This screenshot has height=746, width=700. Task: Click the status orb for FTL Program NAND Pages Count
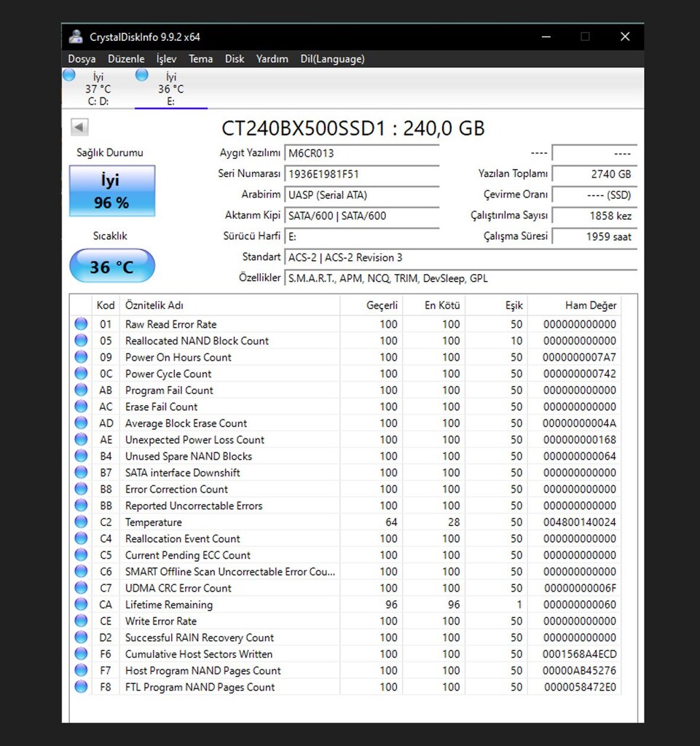pyautogui.click(x=82, y=687)
